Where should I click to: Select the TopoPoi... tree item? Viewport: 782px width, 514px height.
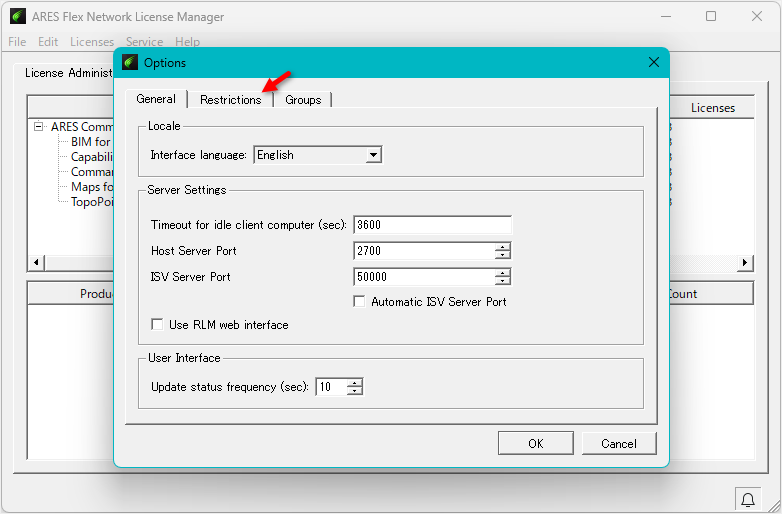pyautogui.click(x=92, y=202)
